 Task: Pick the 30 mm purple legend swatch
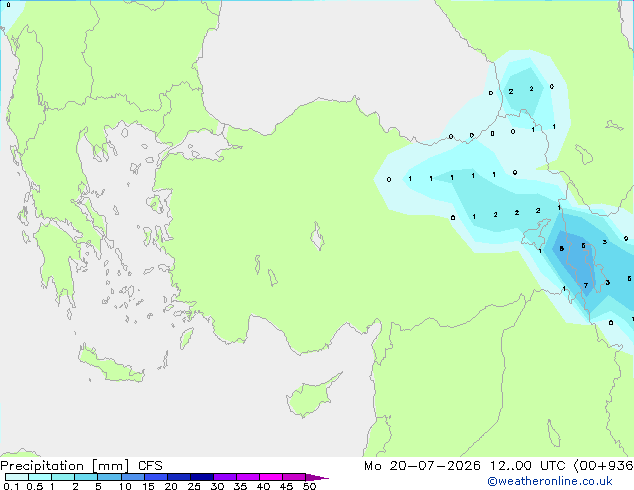pos(224,477)
